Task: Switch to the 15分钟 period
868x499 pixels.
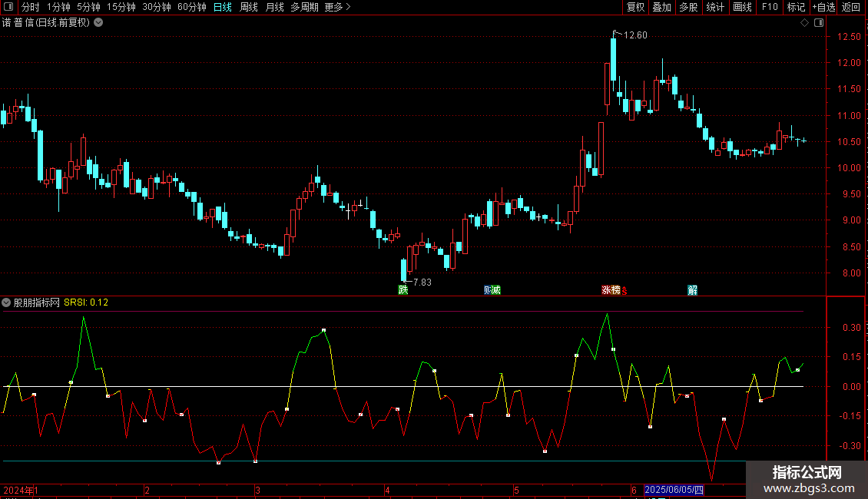Action: tap(121, 7)
